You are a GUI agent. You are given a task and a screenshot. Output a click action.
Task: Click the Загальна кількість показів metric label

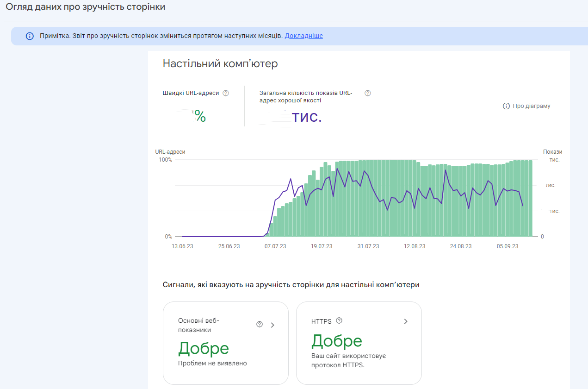pos(306,96)
